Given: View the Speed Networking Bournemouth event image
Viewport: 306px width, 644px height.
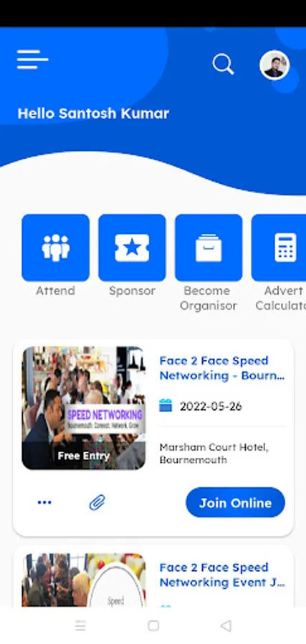Looking at the screenshot, I should [84, 409].
